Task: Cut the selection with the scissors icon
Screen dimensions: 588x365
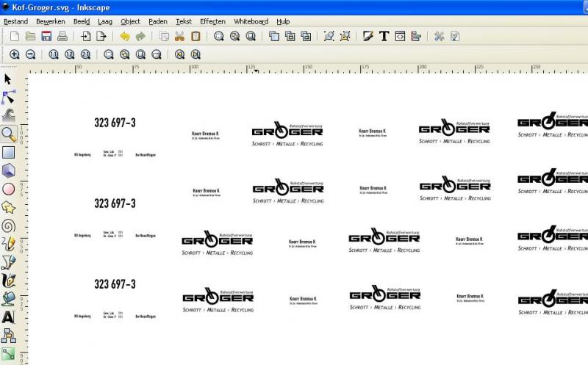Action: point(179,36)
